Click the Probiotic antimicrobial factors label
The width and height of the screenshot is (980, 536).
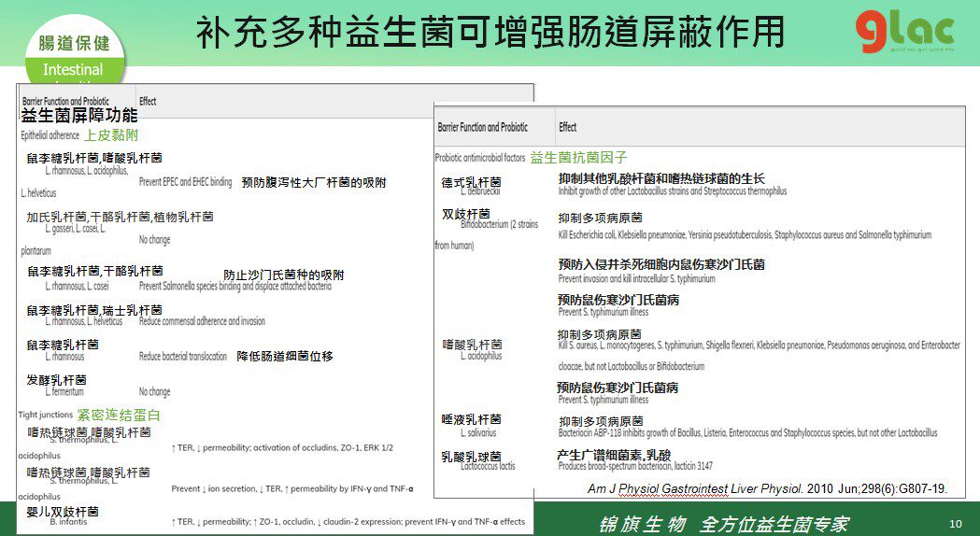coord(480,158)
